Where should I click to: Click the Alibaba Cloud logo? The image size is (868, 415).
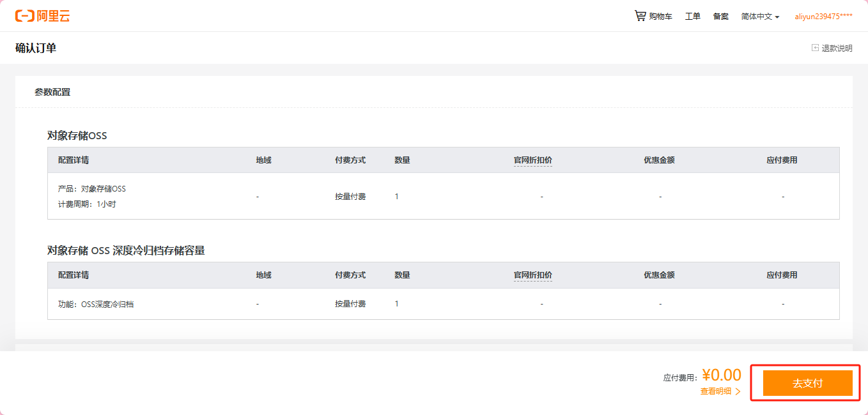(43, 16)
